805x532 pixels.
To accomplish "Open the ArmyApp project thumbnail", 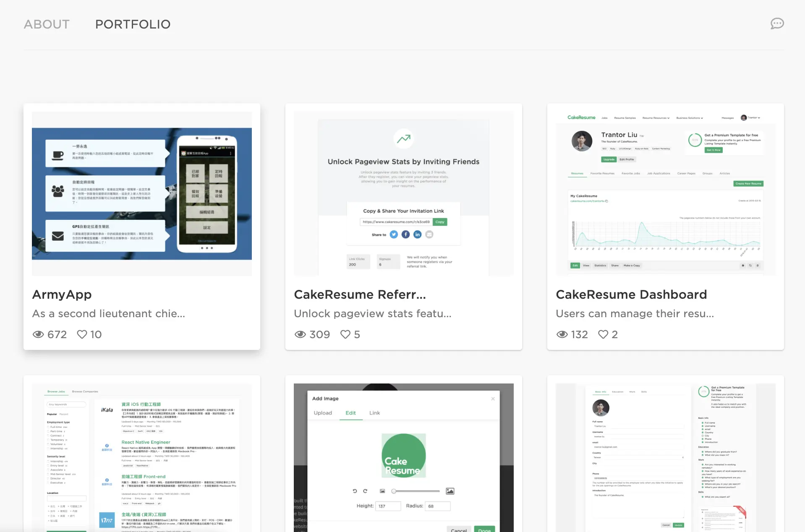I will click(x=142, y=194).
